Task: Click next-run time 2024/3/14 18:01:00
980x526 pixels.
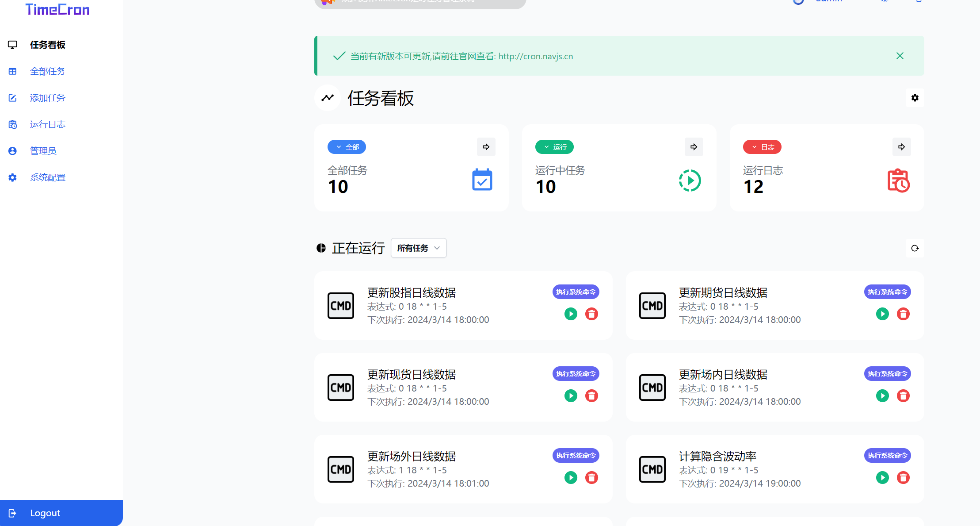Action: pos(448,483)
